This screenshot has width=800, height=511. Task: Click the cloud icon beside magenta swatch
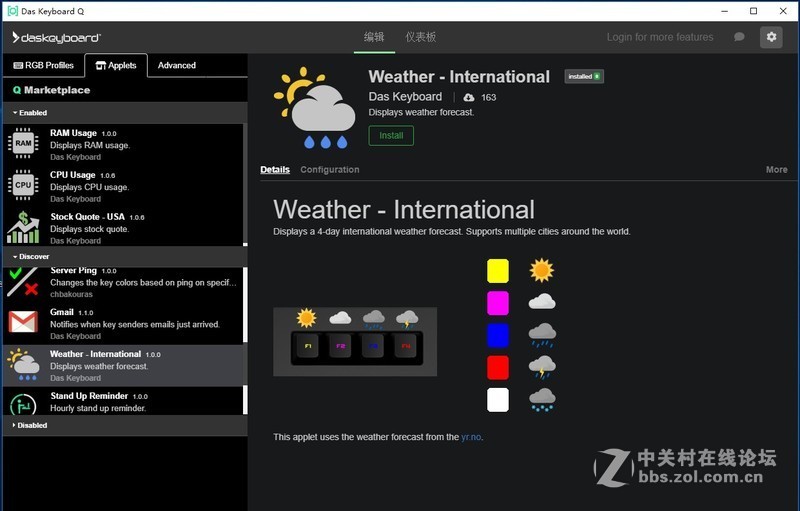(x=542, y=302)
